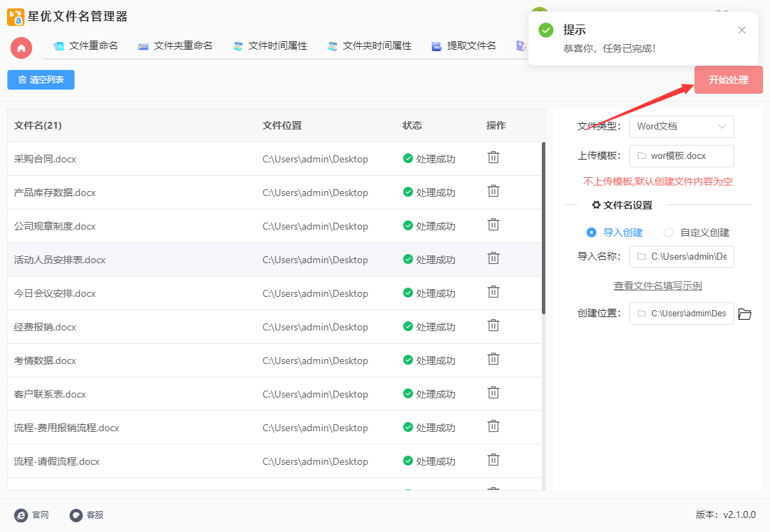The width and height of the screenshot is (770, 532).
Task: Delete the 采购合同.docx row
Action: pyautogui.click(x=493, y=157)
